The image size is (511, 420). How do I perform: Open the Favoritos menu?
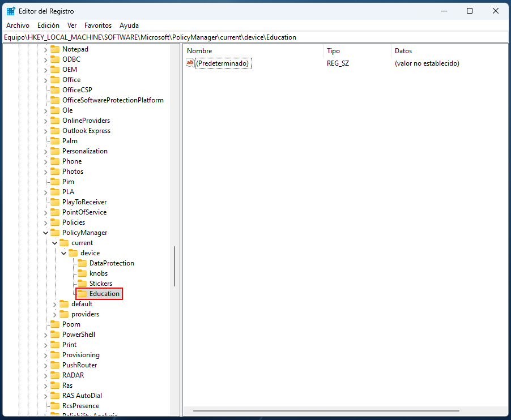(98, 25)
